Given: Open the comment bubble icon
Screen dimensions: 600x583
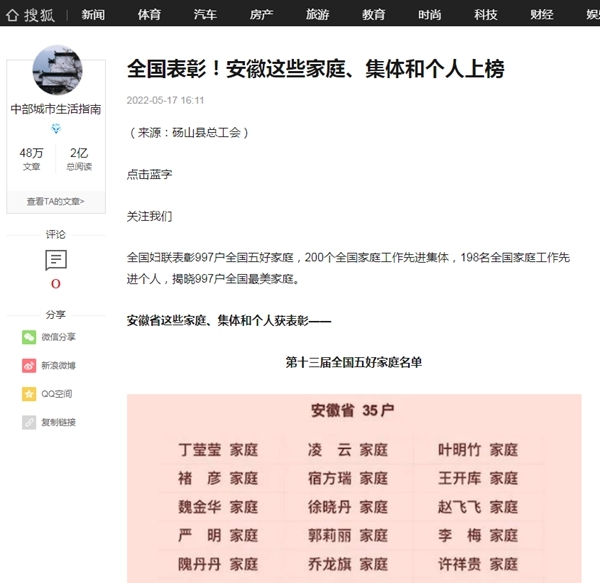Looking at the screenshot, I should (56, 260).
